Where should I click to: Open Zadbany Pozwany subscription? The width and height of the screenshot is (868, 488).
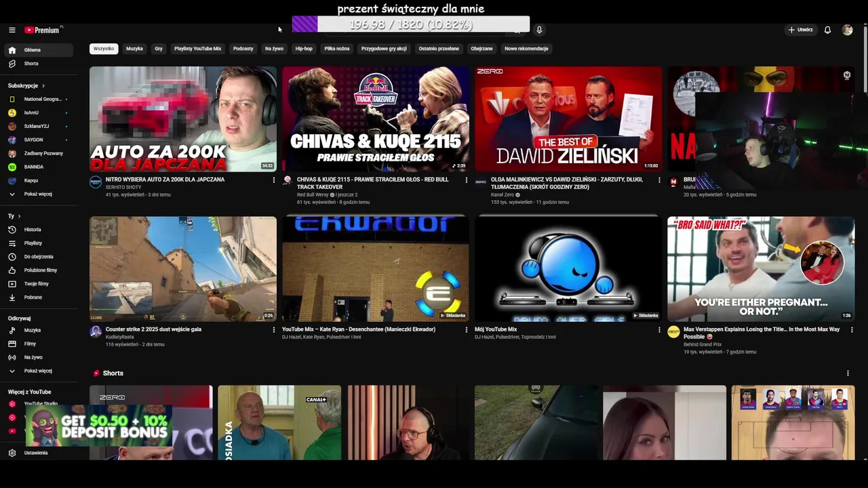pos(37,153)
